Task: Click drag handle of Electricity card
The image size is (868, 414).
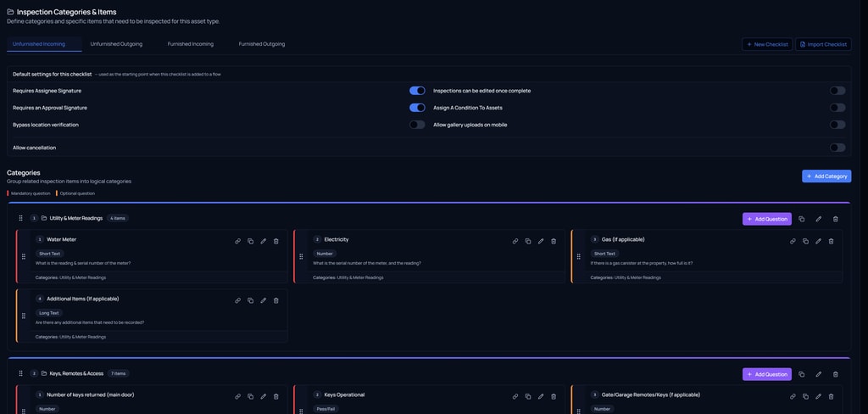Action: (301, 256)
